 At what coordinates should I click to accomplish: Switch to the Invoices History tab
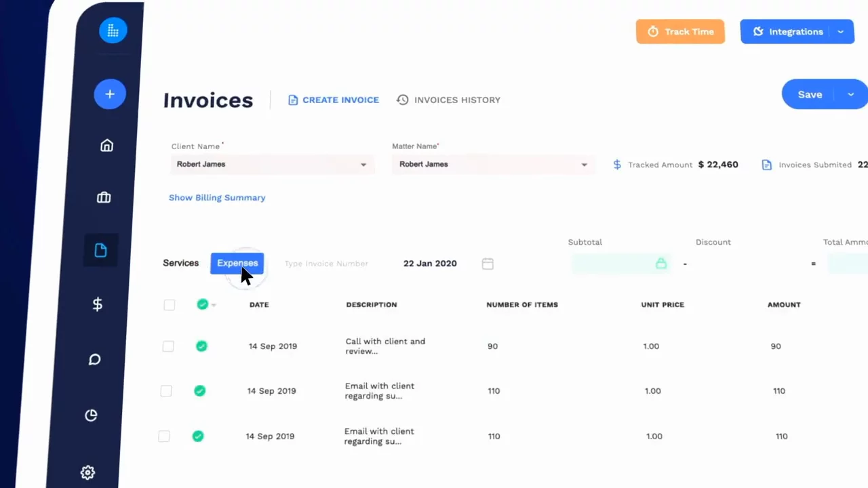click(x=449, y=100)
